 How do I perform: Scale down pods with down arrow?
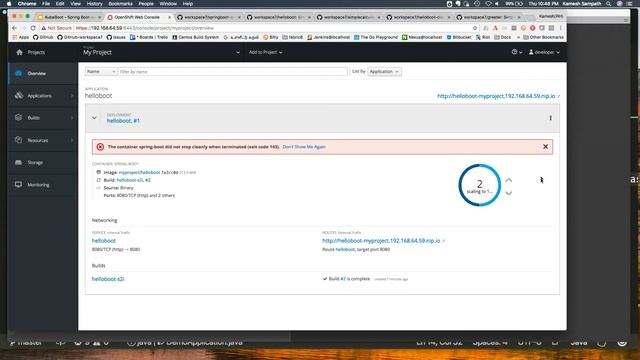509,193
